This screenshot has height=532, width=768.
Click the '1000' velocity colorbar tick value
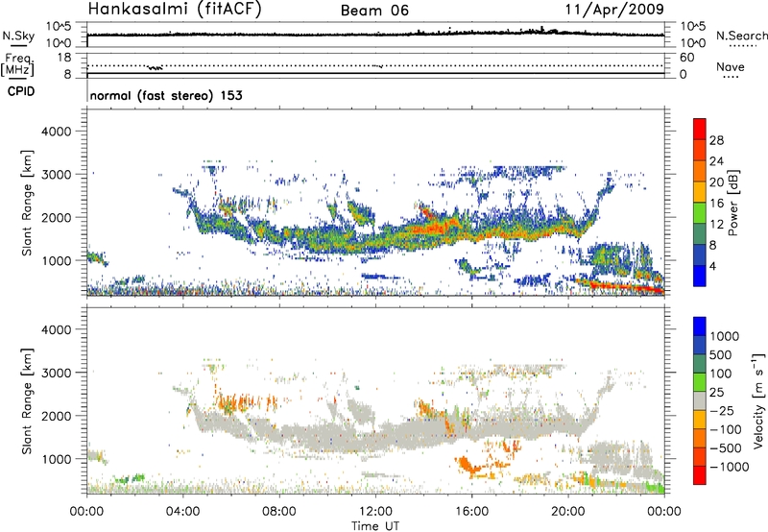point(724,336)
